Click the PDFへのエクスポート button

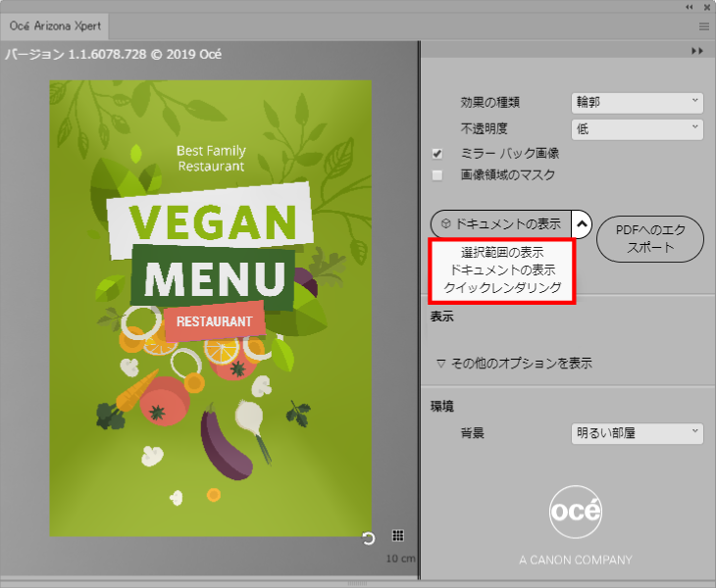tap(649, 239)
